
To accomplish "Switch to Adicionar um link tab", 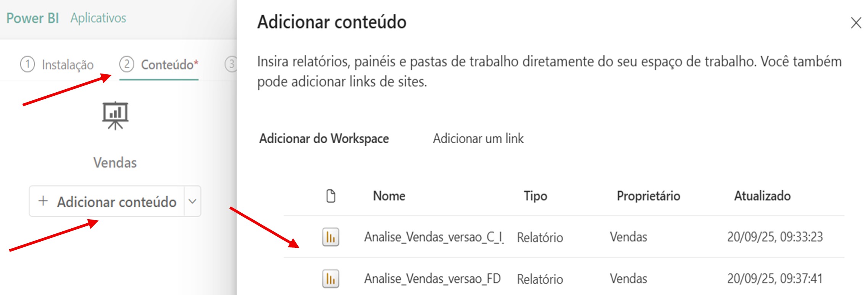I will click(x=478, y=138).
